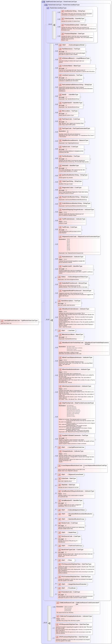
Task: Select the AllowSupersessionIndicator element
Action: 77,393
